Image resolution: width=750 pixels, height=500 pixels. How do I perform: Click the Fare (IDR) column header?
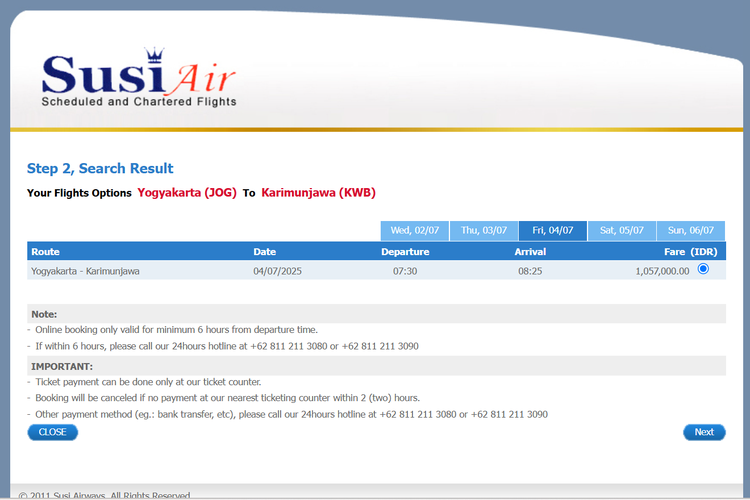pyautogui.click(x=690, y=252)
